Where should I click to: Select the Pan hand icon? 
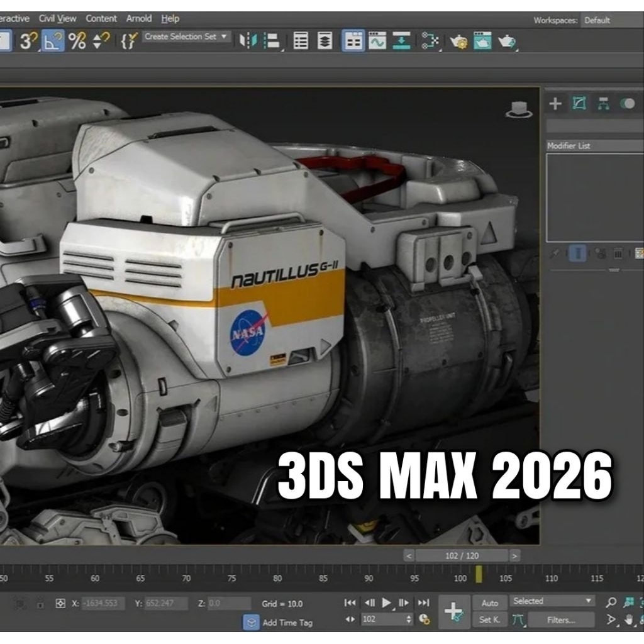628,619
